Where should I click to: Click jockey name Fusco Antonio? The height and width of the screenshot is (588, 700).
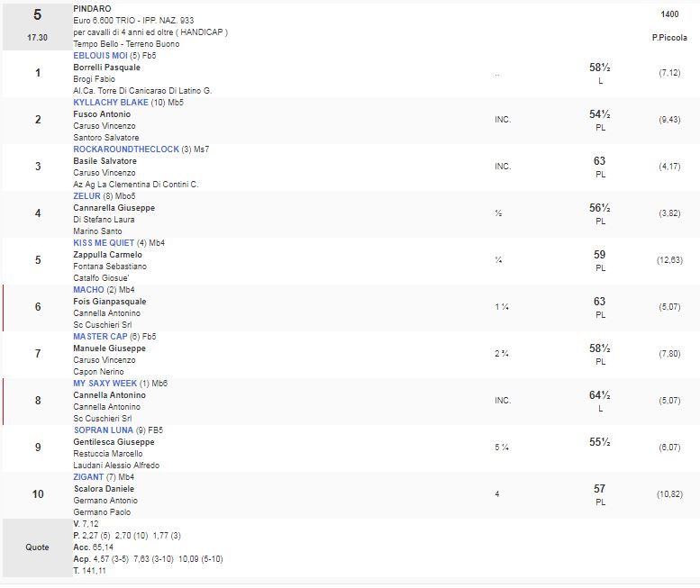[x=102, y=114]
